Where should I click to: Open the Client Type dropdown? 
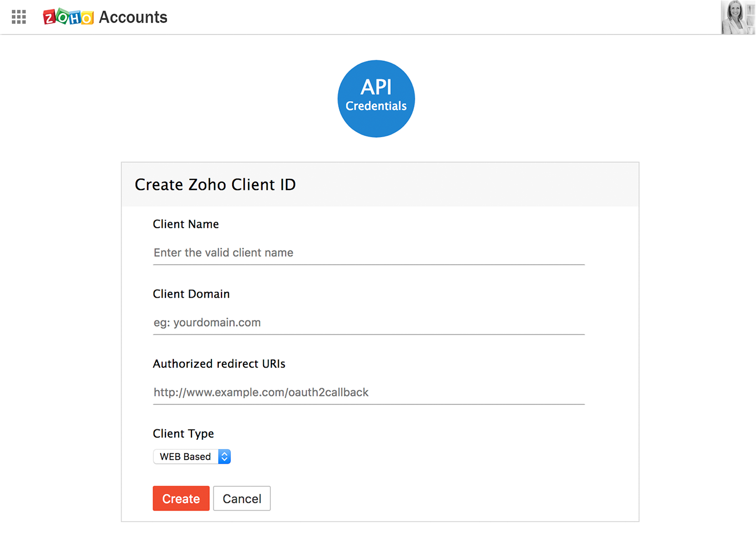click(x=192, y=457)
